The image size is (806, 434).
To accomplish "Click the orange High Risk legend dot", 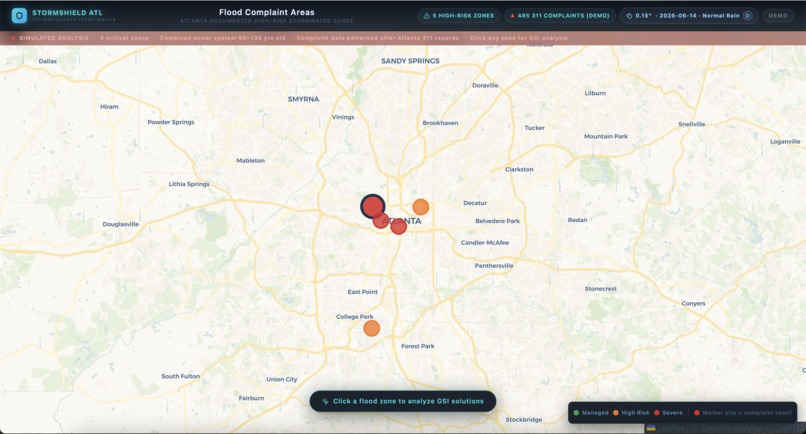I will click(615, 412).
